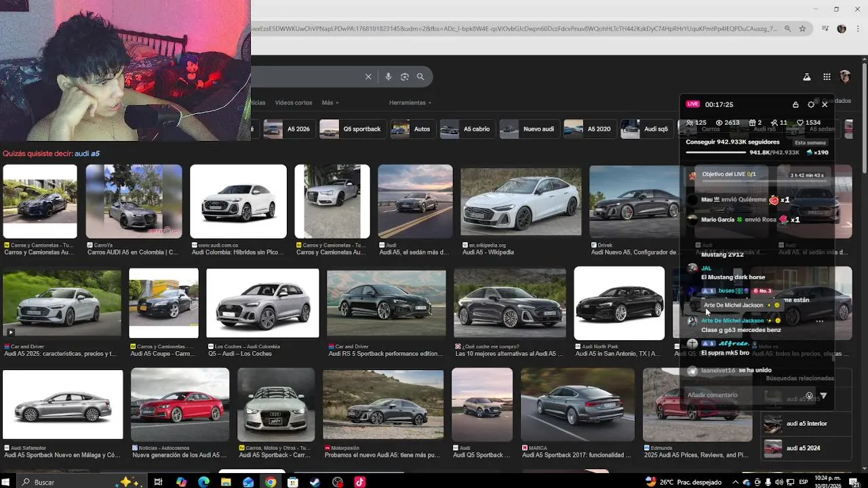The image size is (868, 488).
Task: Click the search magnifier button
Action: tap(420, 77)
